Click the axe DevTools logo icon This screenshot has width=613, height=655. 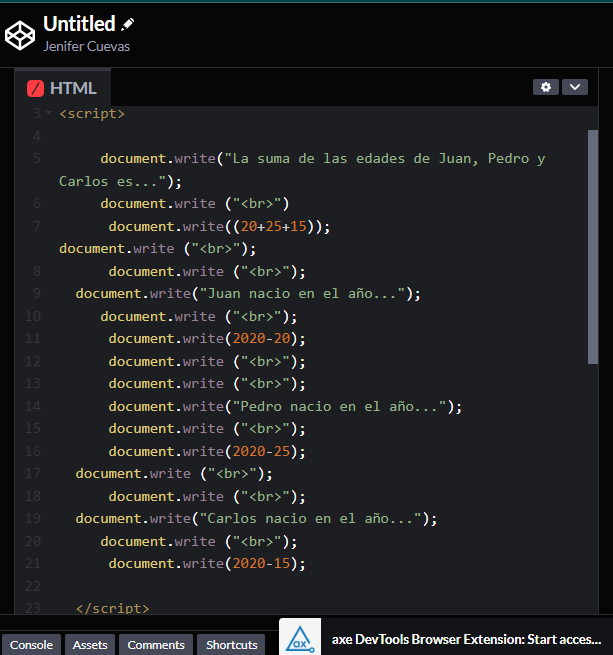pos(300,637)
